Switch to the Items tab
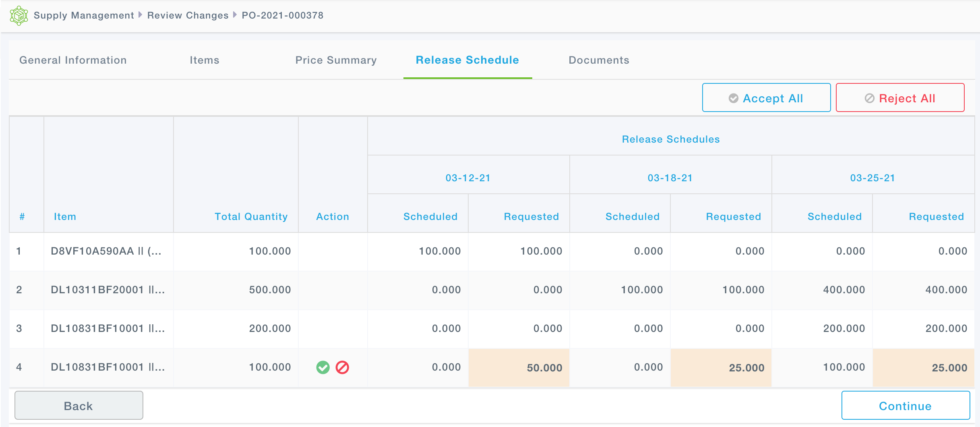The image size is (980, 427). tap(205, 60)
